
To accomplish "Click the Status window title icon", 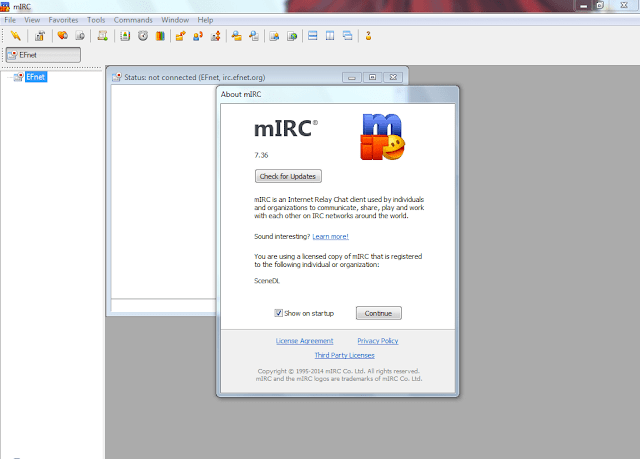I will click(117, 77).
